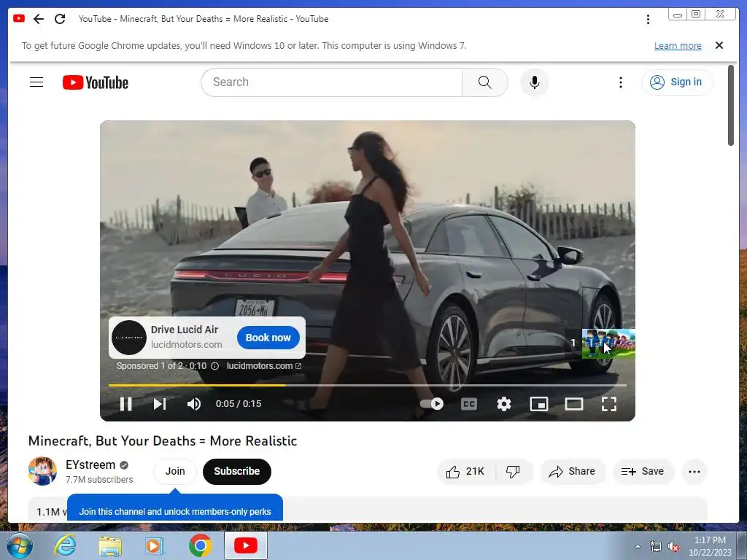Toggle the autoplay switch in the player

[432, 404]
